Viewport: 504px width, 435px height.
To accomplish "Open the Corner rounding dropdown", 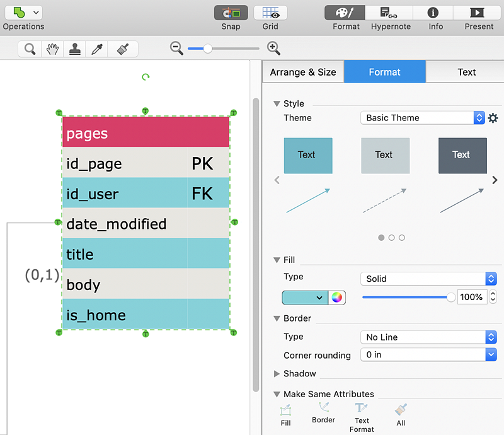I will pos(428,354).
